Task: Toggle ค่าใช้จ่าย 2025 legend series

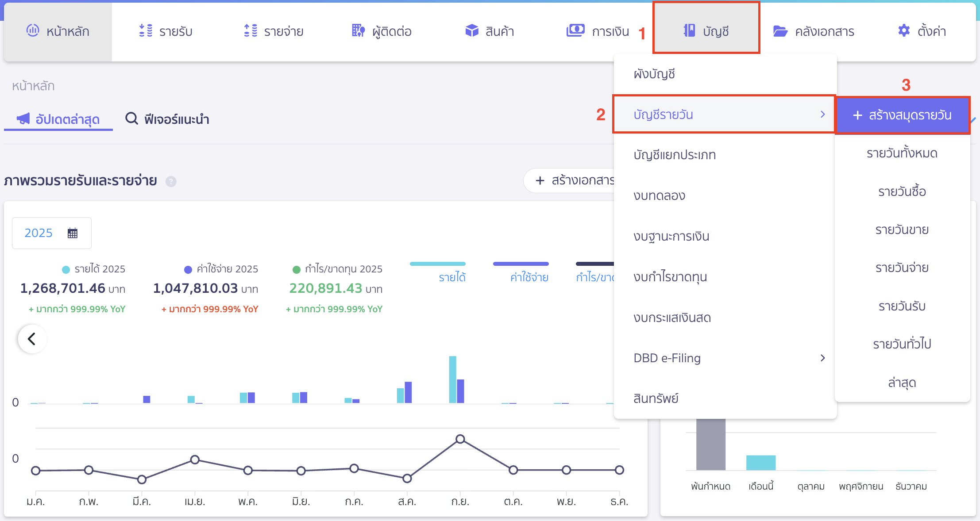Action: [x=221, y=269]
